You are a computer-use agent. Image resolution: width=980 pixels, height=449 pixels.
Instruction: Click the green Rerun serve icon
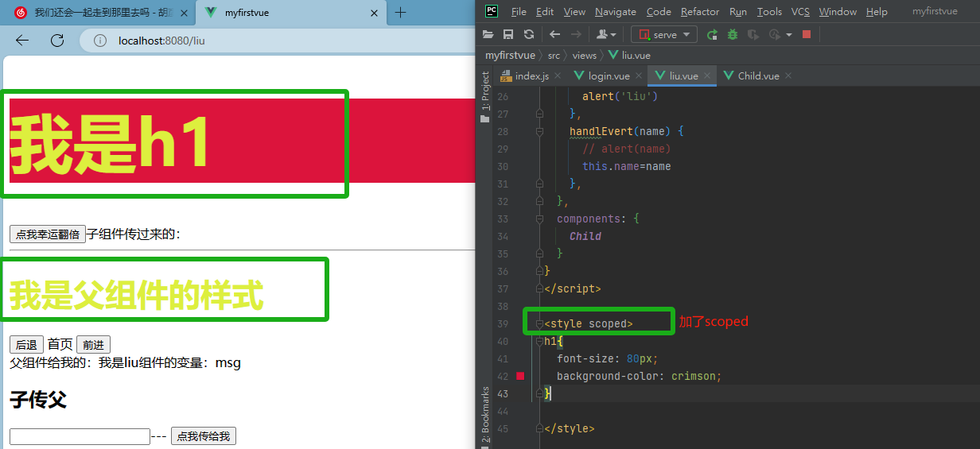(712, 34)
